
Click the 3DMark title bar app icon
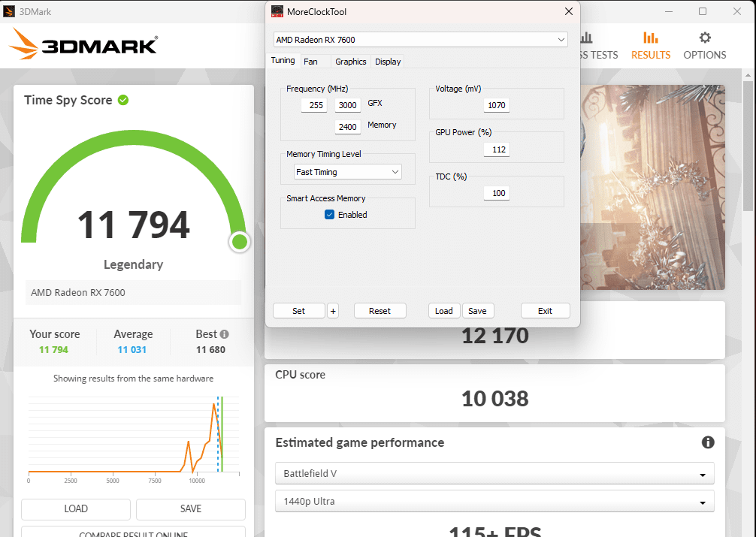pyautogui.click(x=9, y=11)
